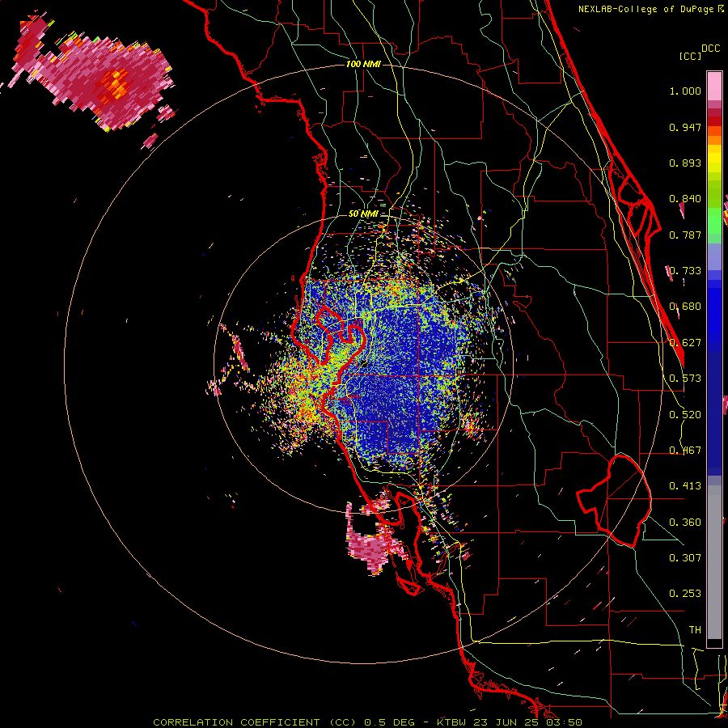This screenshot has width=728, height=728.
Task: Click the DCC [CC] color scale heading
Action: click(x=700, y=52)
